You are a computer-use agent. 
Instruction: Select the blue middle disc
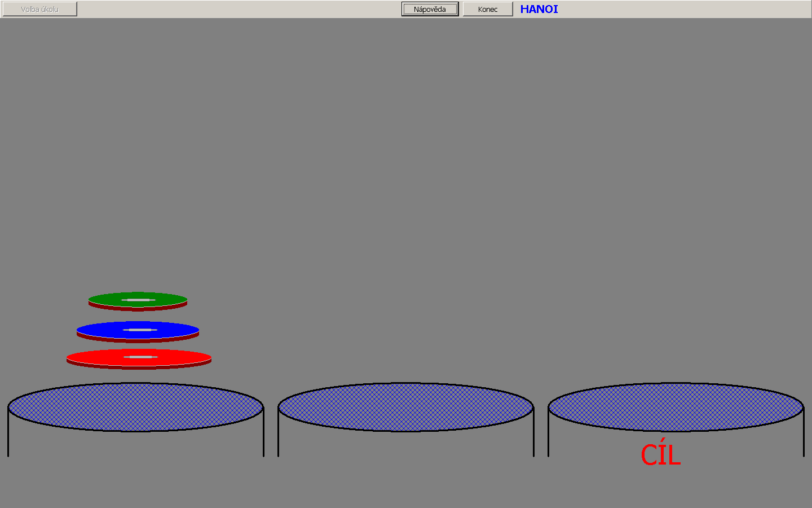(x=138, y=331)
